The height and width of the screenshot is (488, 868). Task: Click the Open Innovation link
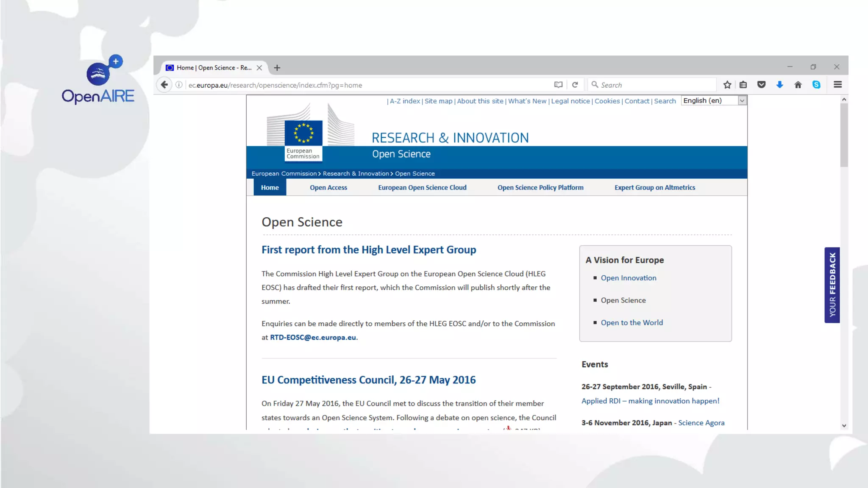628,278
